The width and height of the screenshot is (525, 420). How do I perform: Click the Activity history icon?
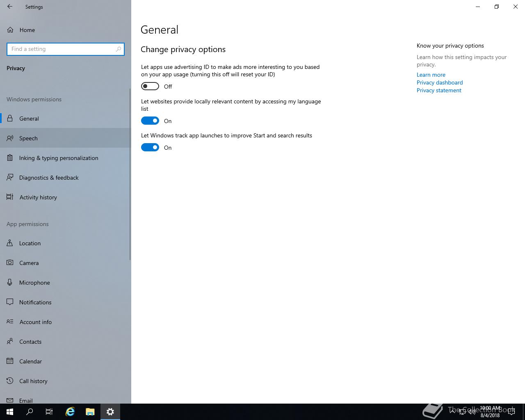[10, 197]
